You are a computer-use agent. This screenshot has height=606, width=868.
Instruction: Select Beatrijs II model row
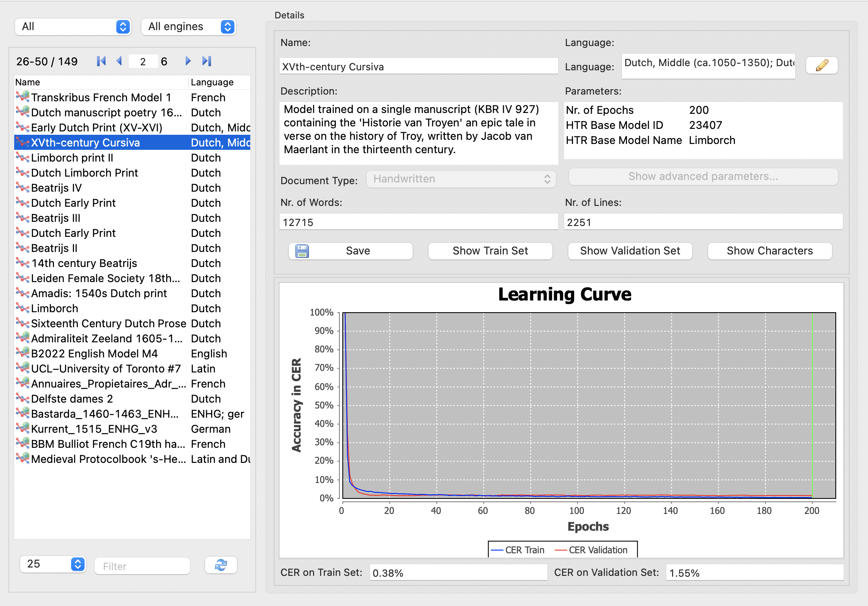pos(132,248)
